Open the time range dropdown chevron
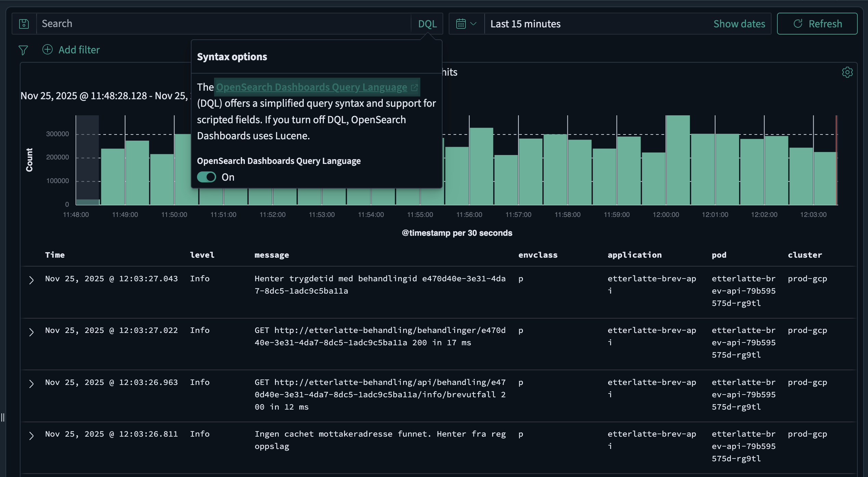868x477 pixels. 474,23
